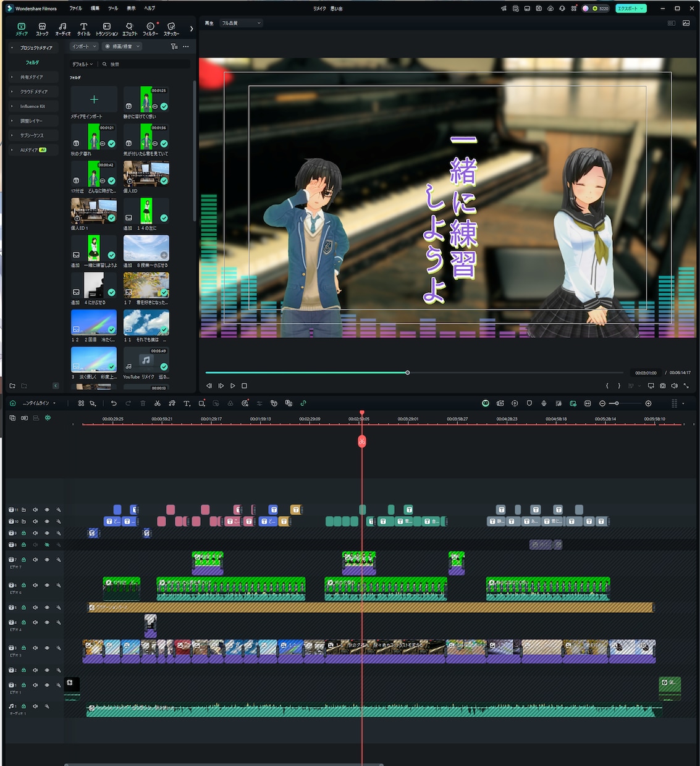
Task: Open the Effects (エフェクト) tab
Action: tap(129, 29)
